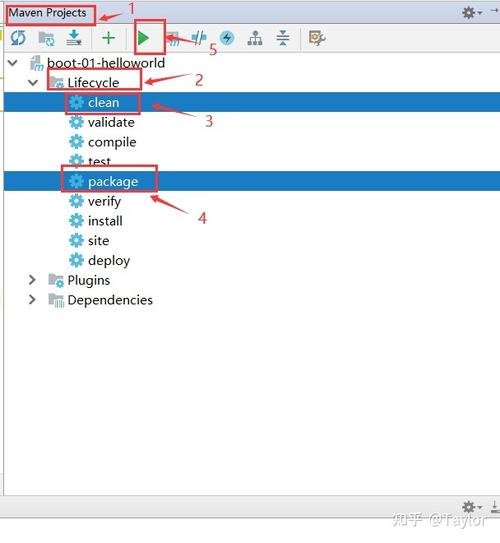
Task: Click the Maven module icon beside boot-01-helloworld
Action: coord(36,63)
